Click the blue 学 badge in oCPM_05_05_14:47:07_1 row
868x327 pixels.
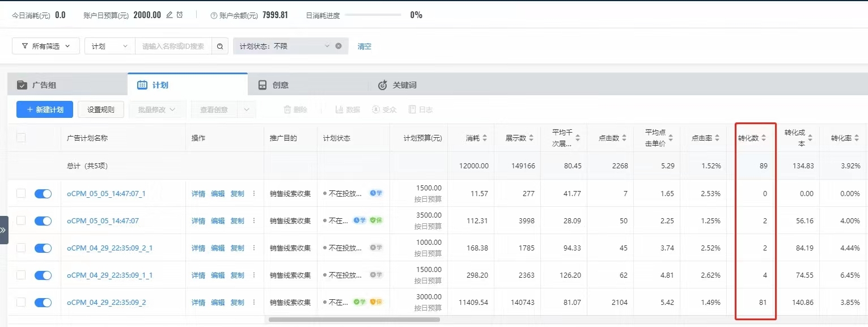pos(376,193)
